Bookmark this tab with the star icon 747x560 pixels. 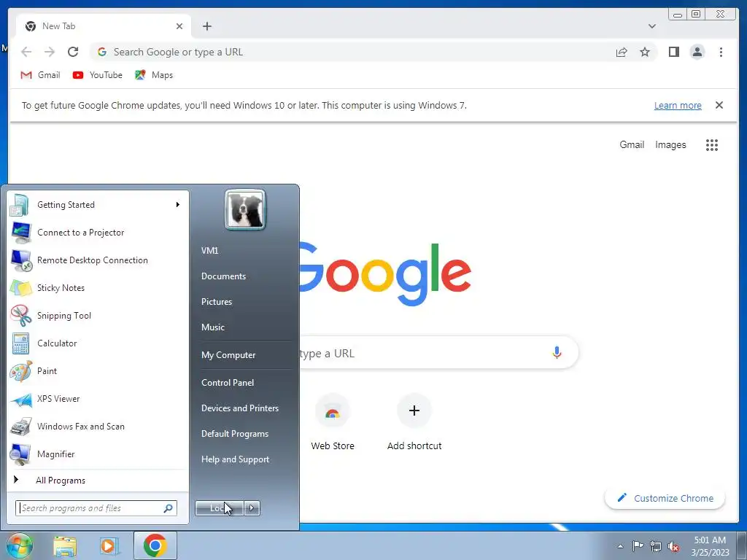645,52
